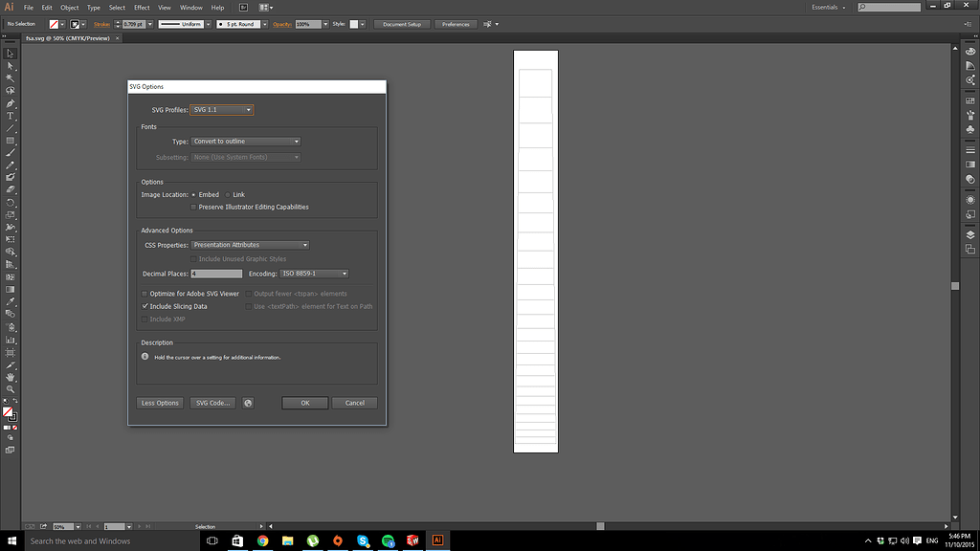Open the Object menu
This screenshot has width=980, height=551.
(69, 7)
